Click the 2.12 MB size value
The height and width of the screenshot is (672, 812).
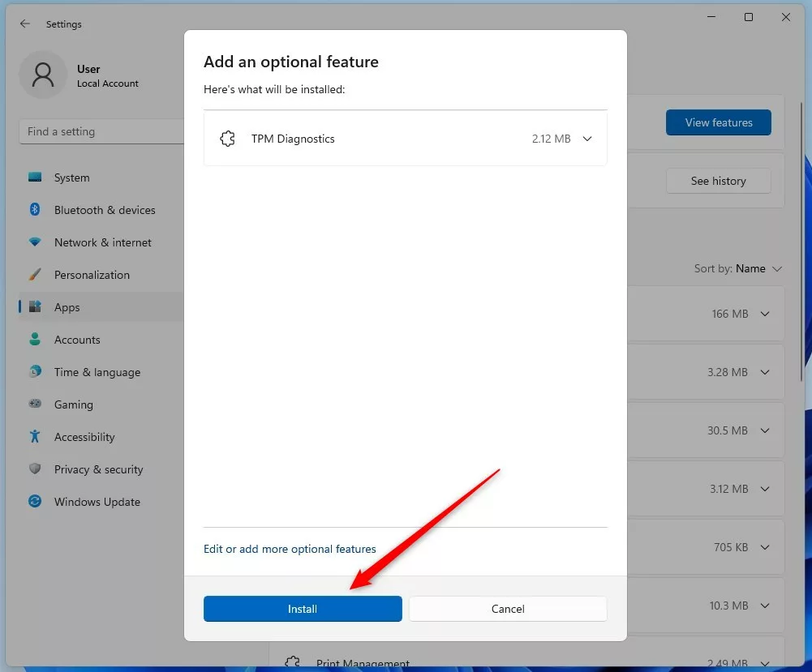[551, 139]
